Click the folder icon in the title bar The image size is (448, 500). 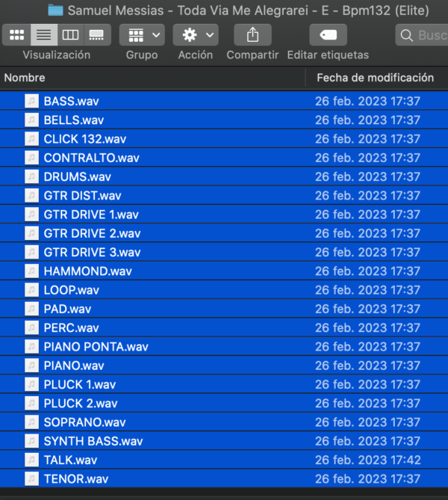tap(55, 10)
